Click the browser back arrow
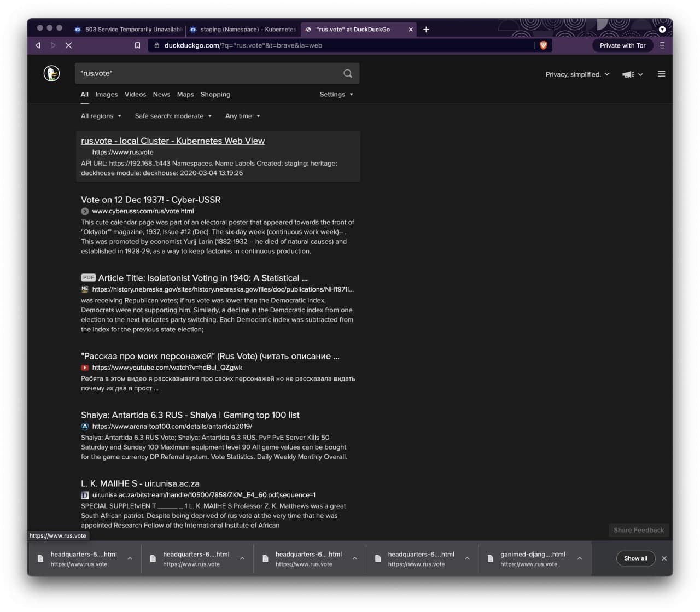 38,45
